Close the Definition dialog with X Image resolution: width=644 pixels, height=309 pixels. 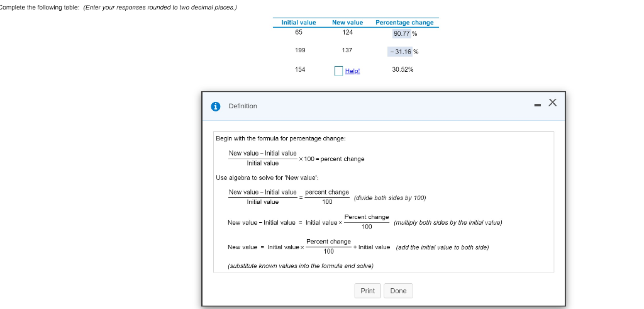coord(553,103)
